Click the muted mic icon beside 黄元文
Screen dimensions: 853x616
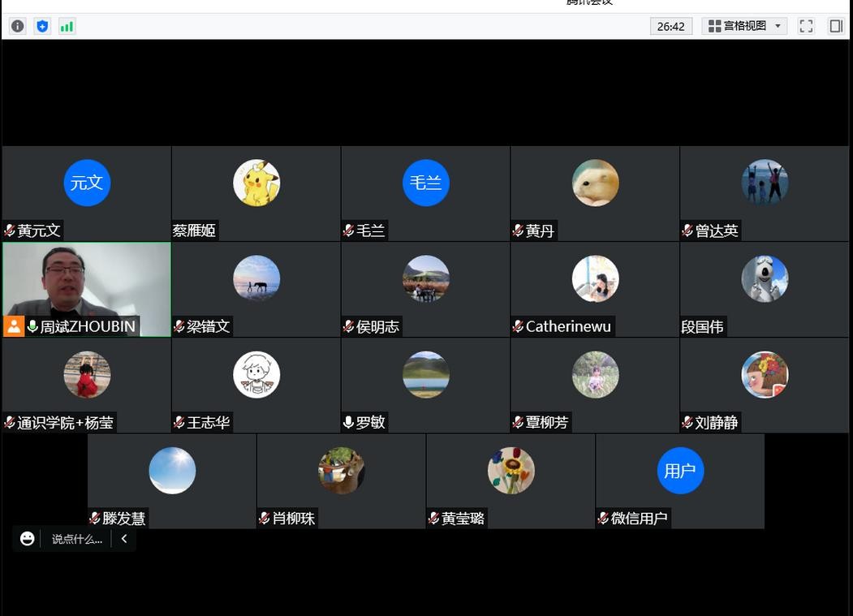pyautogui.click(x=10, y=230)
